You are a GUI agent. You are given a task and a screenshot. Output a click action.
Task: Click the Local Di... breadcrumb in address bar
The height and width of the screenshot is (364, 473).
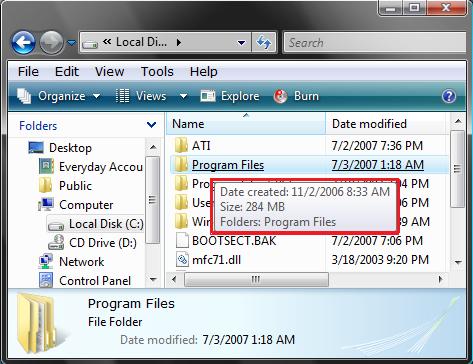tap(141, 42)
